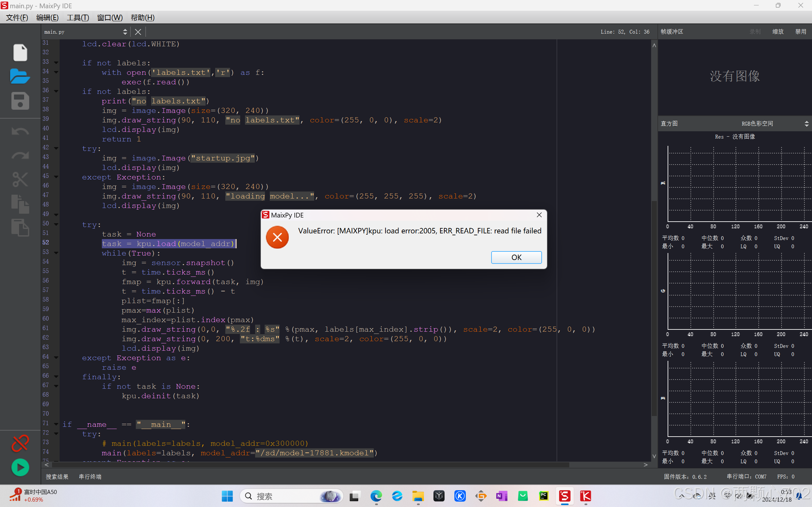Open the 搜索结果 search results panel

[x=57, y=477]
